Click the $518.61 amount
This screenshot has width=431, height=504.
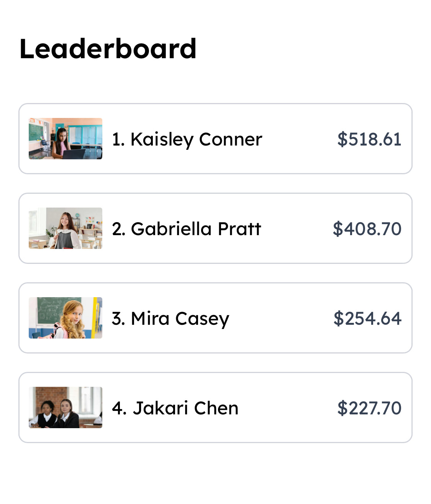point(369,139)
